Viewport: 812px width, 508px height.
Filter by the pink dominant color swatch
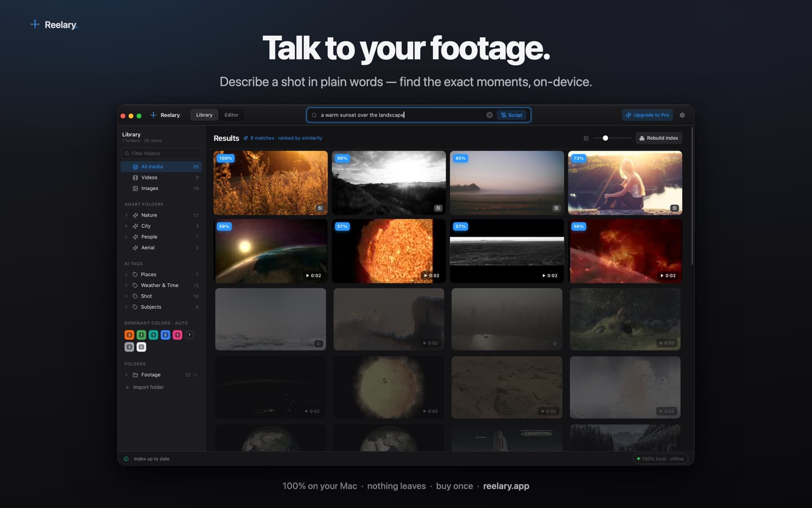[178, 335]
